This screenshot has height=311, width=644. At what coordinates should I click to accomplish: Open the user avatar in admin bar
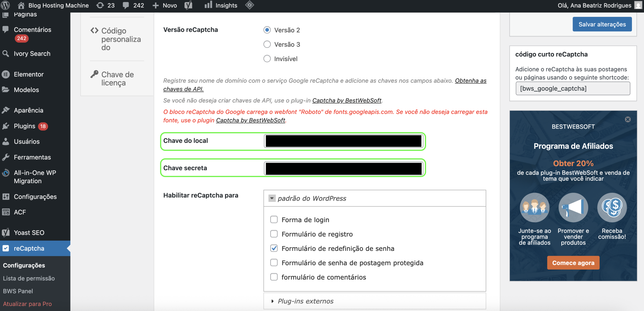(x=638, y=5)
